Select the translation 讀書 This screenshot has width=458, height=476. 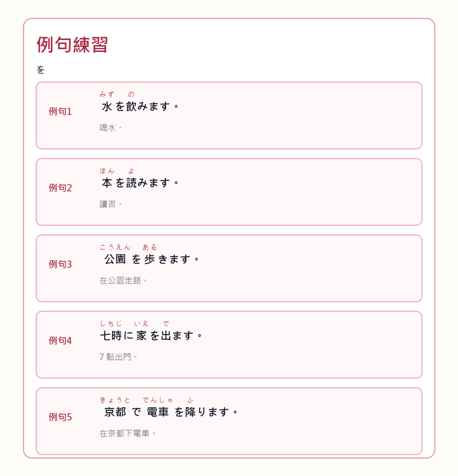click(x=111, y=204)
